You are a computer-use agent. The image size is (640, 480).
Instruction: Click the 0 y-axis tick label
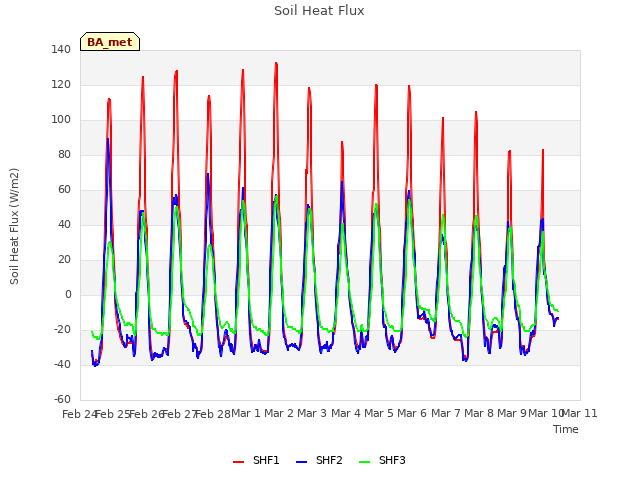(68, 294)
